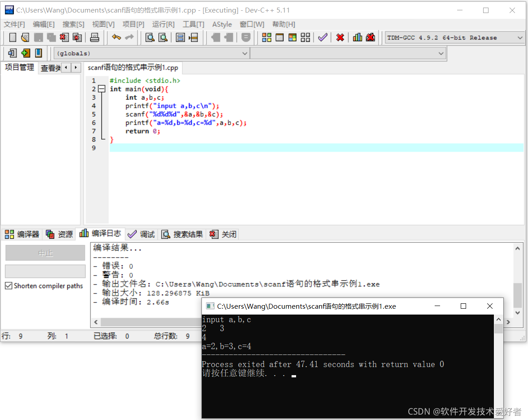
Task: Click the Rebuild All toolbar icon
Action: pyautogui.click(x=305, y=37)
